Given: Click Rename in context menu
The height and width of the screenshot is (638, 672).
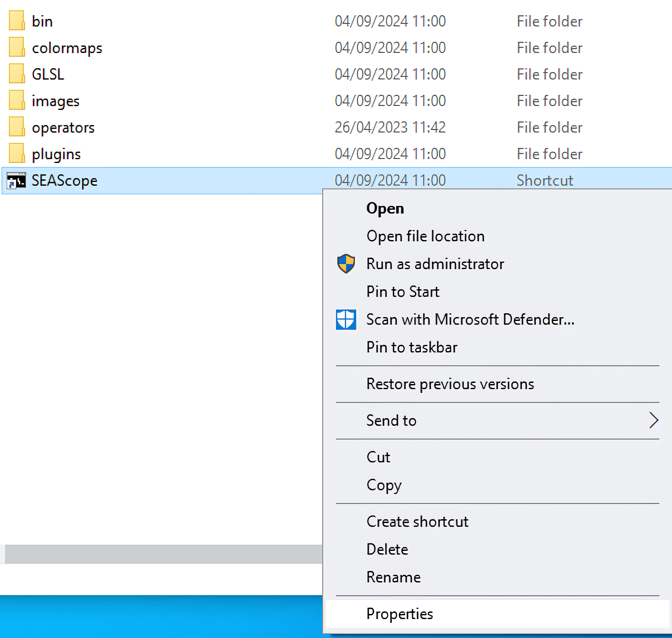Looking at the screenshot, I should click(x=393, y=577).
